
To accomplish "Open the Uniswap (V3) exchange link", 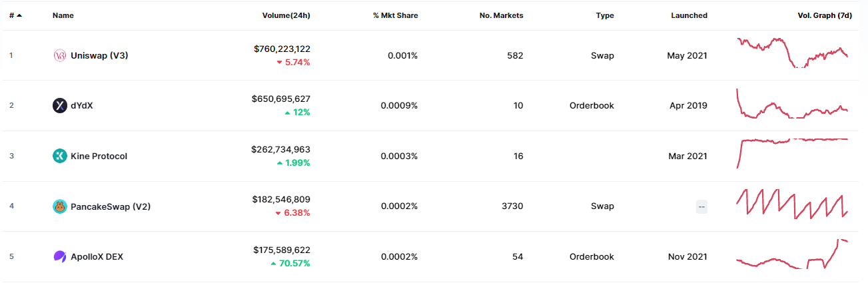I will [x=99, y=55].
